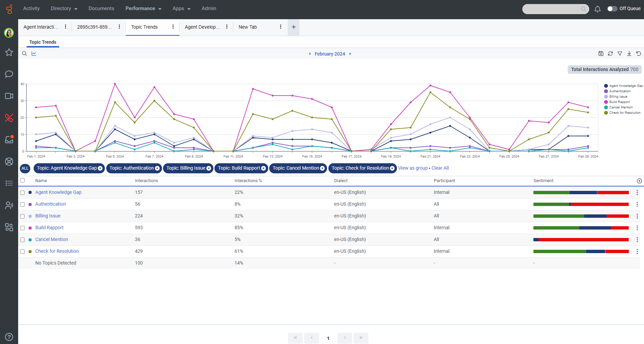Open the kebab menu on the Topic Trends tab

coord(173,27)
